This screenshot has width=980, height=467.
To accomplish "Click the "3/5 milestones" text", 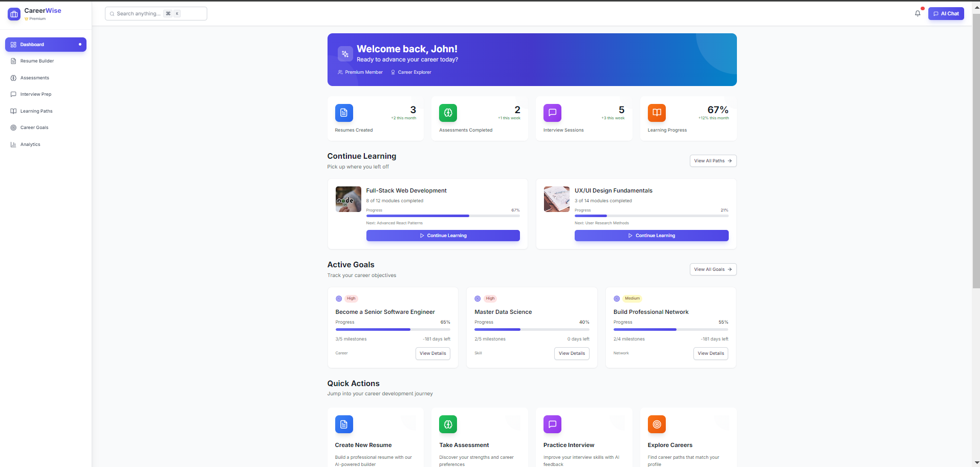I will pyautogui.click(x=351, y=339).
